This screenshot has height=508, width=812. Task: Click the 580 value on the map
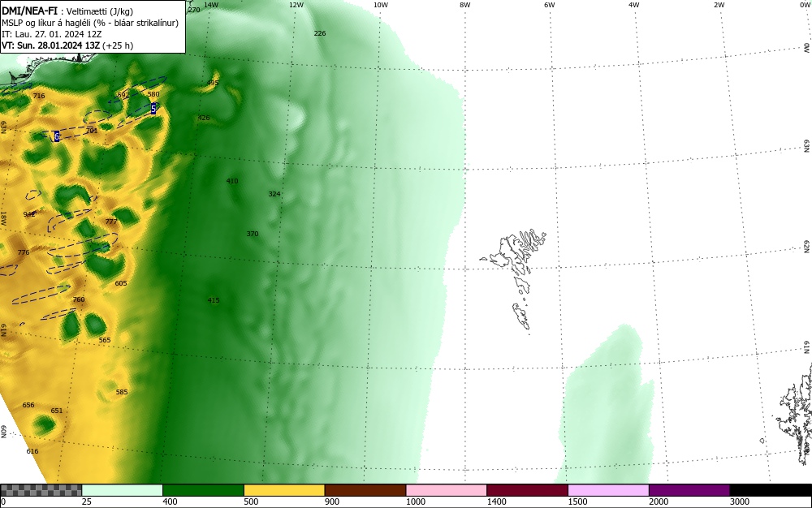(x=153, y=94)
